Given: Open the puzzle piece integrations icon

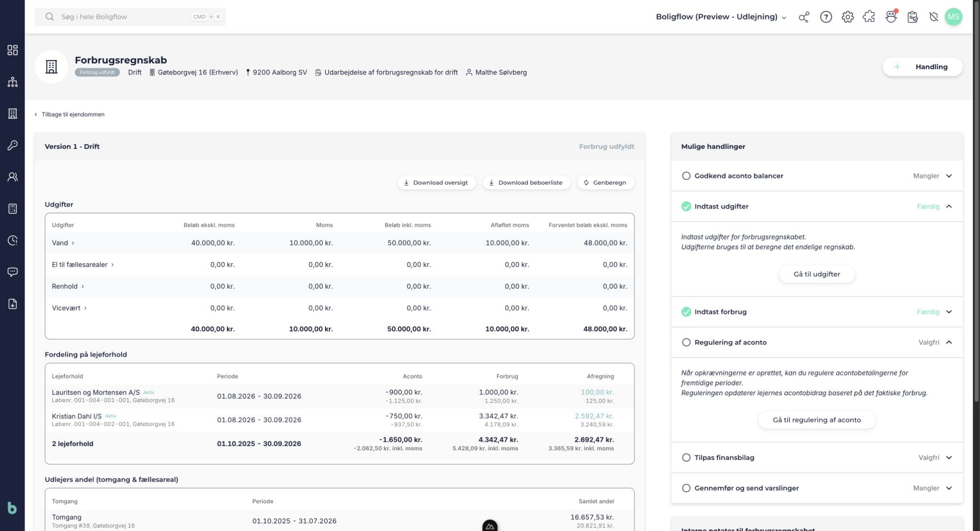Looking at the screenshot, I should 869,17.
